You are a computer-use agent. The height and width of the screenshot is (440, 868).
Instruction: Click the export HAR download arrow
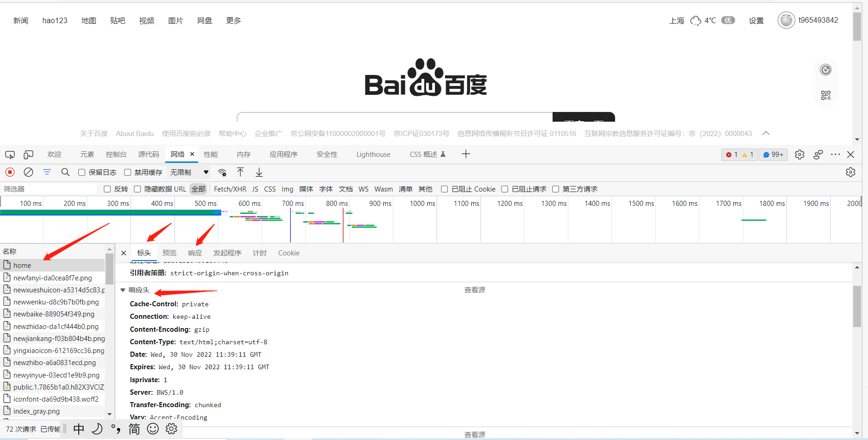point(259,172)
